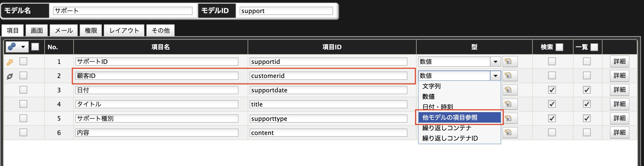
Task: Click the type setting icon for customerid row
Action: (x=510, y=76)
